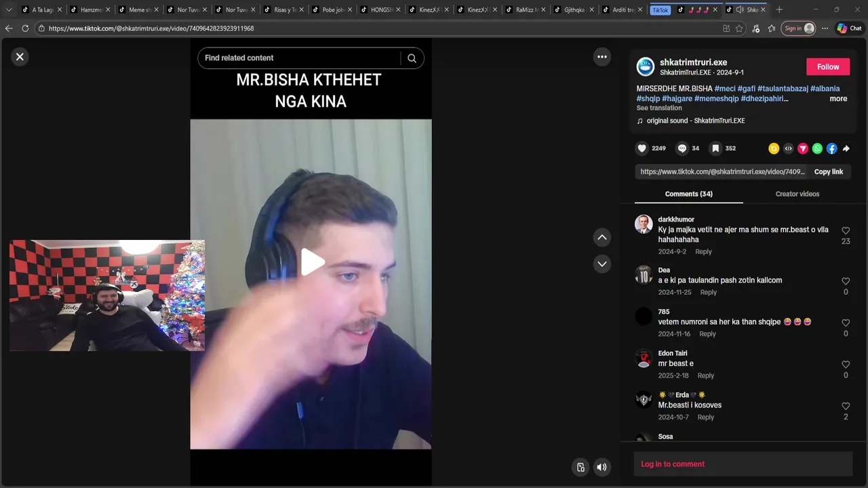Screen dimensions: 868x488
Task: Click the video share URL text field
Action: tap(722, 172)
